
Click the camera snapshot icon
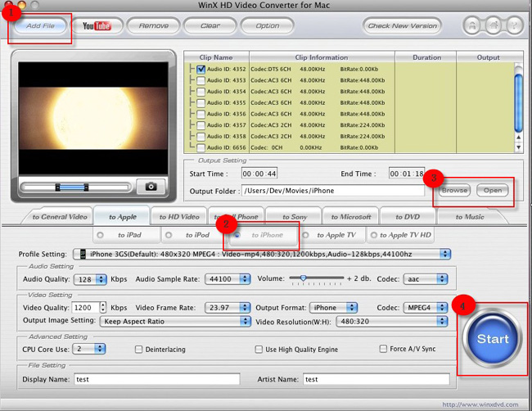(151, 187)
